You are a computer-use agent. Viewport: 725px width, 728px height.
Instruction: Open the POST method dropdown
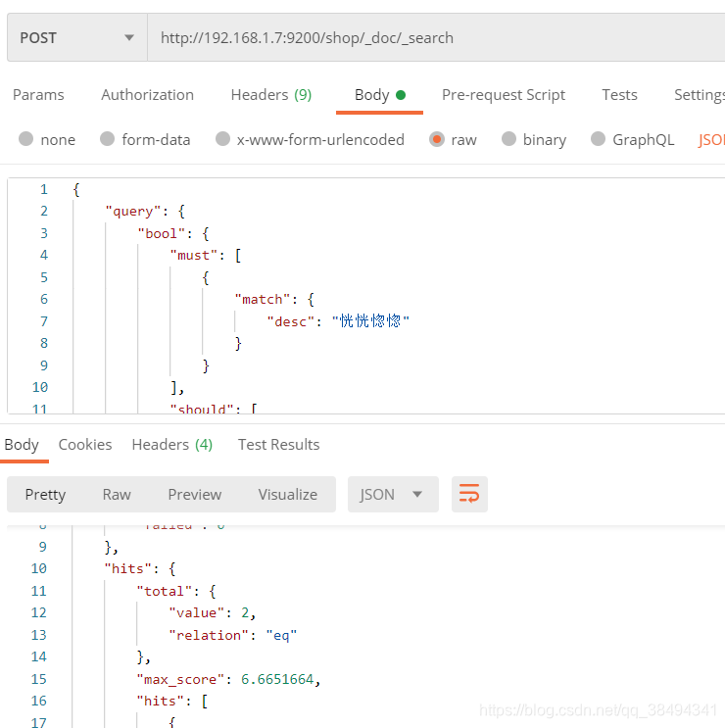(x=76, y=38)
